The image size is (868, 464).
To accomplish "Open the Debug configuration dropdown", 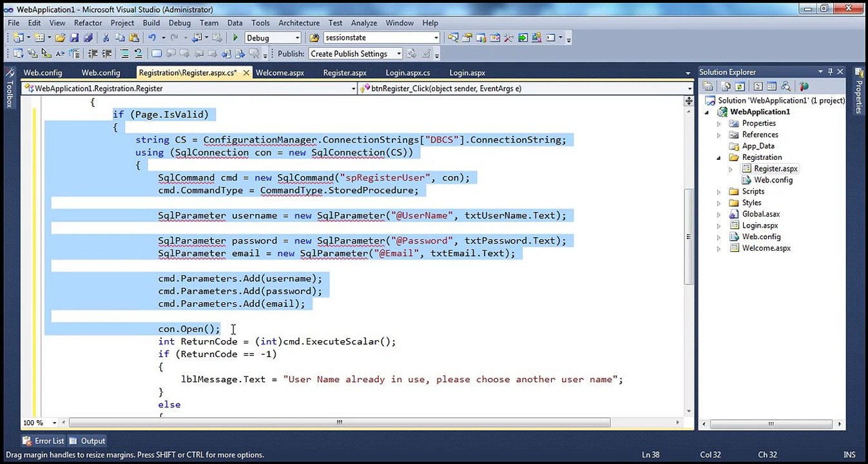I will tap(297, 38).
